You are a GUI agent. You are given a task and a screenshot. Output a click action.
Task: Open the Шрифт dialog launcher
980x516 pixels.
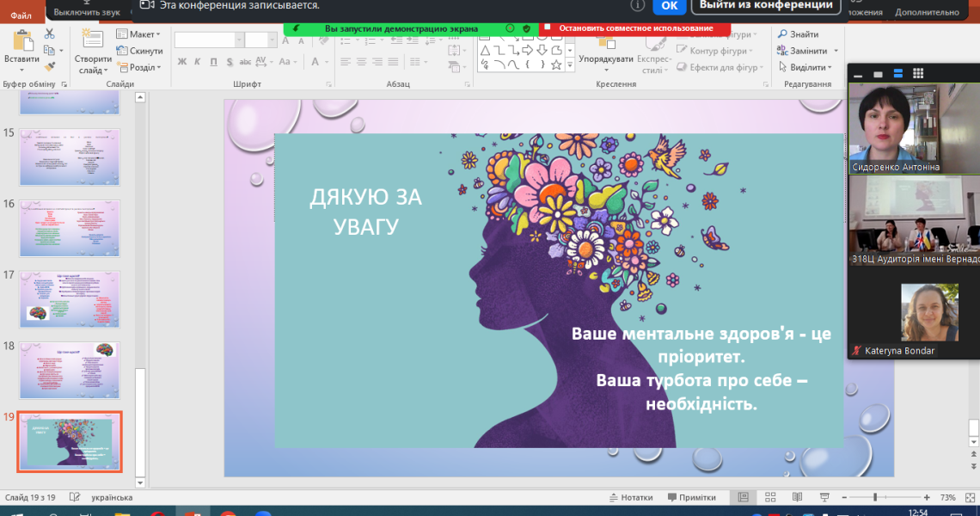click(x=329, y=83)
